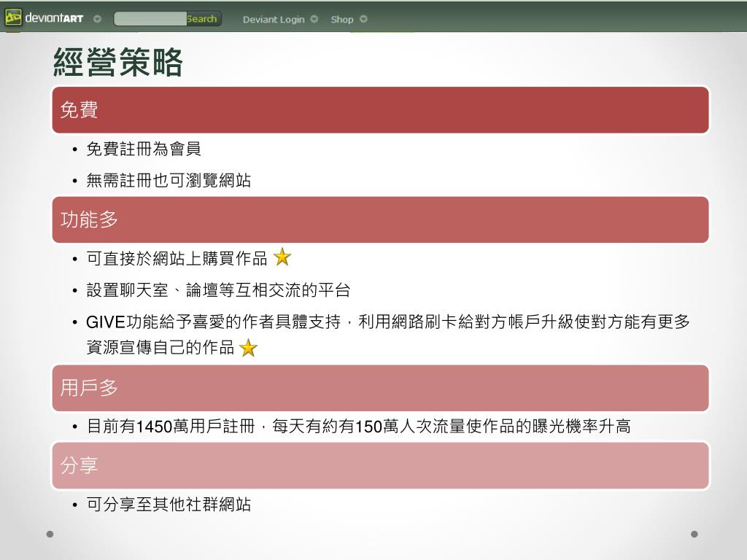Viewport: 747px width, 560px height.
Task: Click the star icon after 資源宣傳自己的作品
Action: (x=248, y=348)
